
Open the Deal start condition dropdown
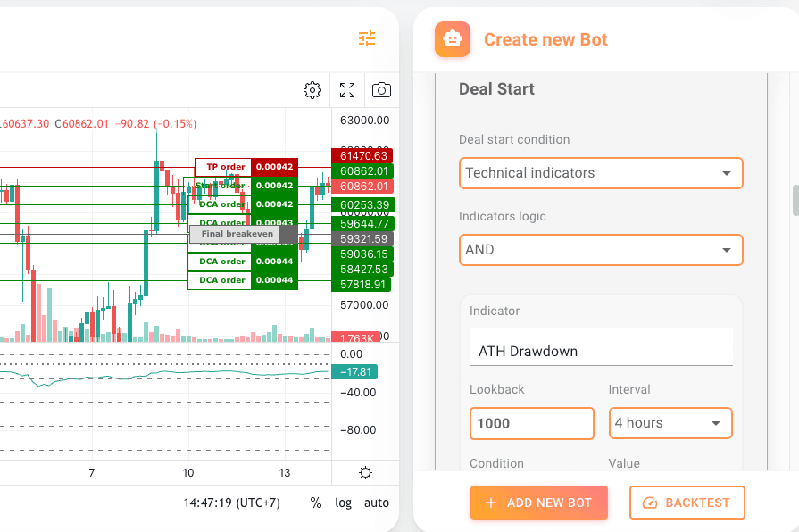point(601,173)
